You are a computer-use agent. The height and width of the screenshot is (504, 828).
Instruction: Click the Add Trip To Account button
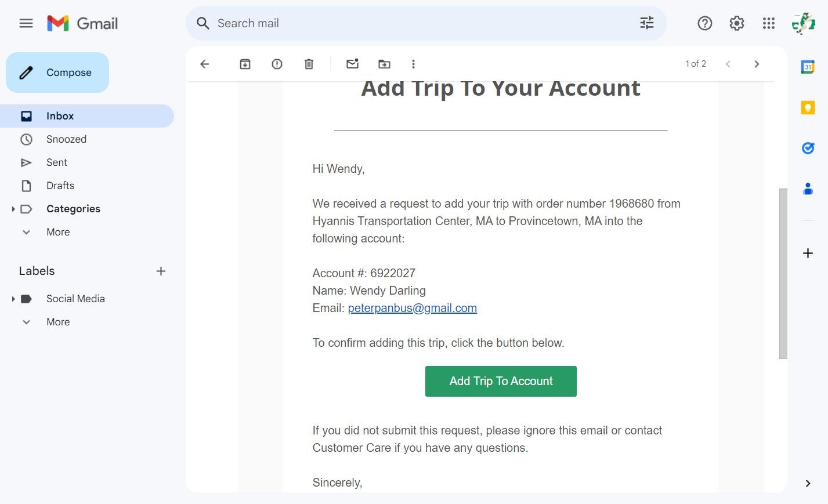(501, 381)
